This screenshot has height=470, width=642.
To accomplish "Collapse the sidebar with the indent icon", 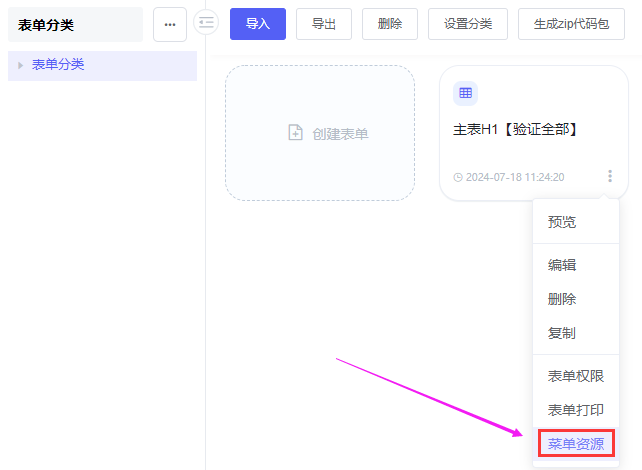I will (206, 22).
